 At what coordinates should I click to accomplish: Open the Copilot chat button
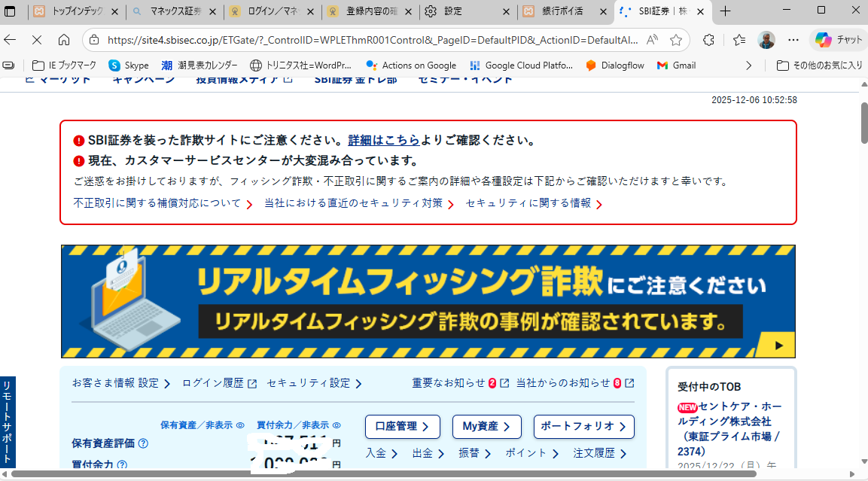tap(838, 40)
